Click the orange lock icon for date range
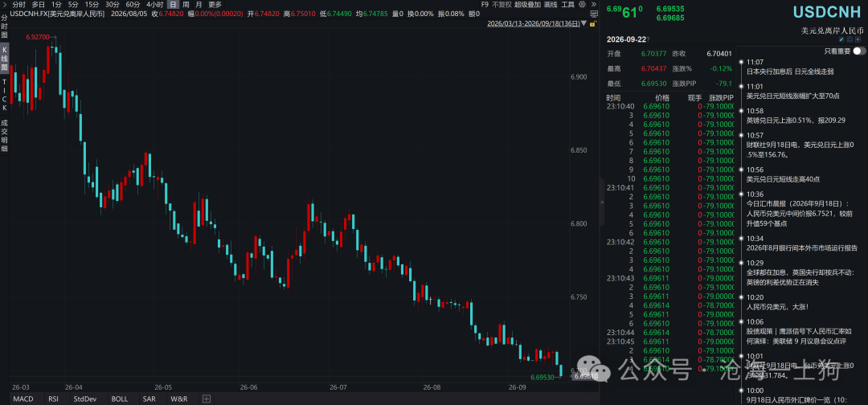The width and height of the screenshot is (868, 405). tap(593, 24)
